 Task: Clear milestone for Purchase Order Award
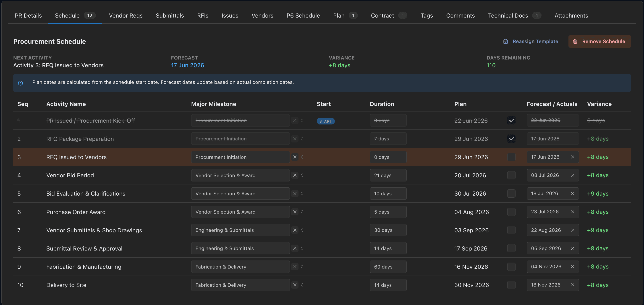click(295, 212)
